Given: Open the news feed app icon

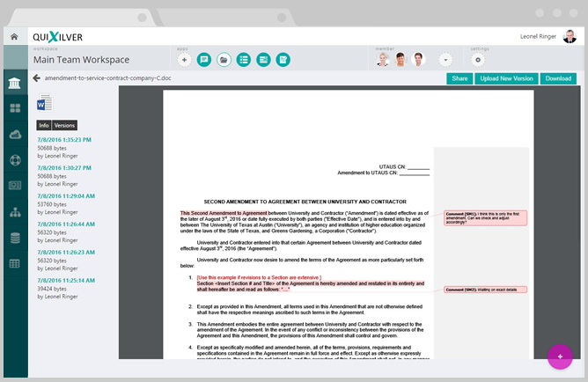Looking at the screenshot, I should tap(263, 60).
